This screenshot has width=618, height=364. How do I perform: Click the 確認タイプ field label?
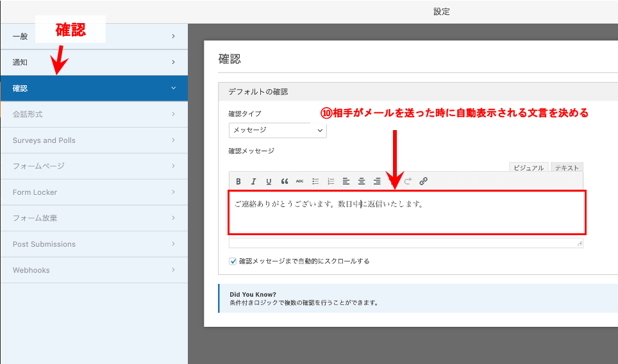[245, 114]
